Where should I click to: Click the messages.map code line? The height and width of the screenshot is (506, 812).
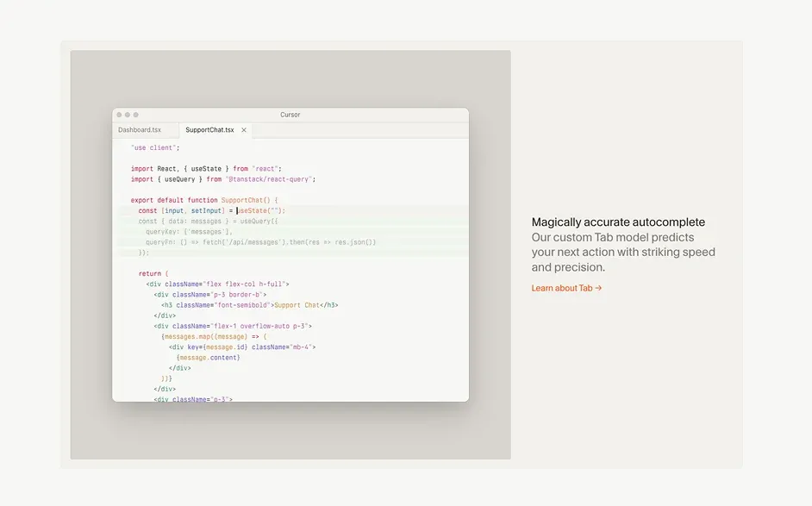click(214, 336)
